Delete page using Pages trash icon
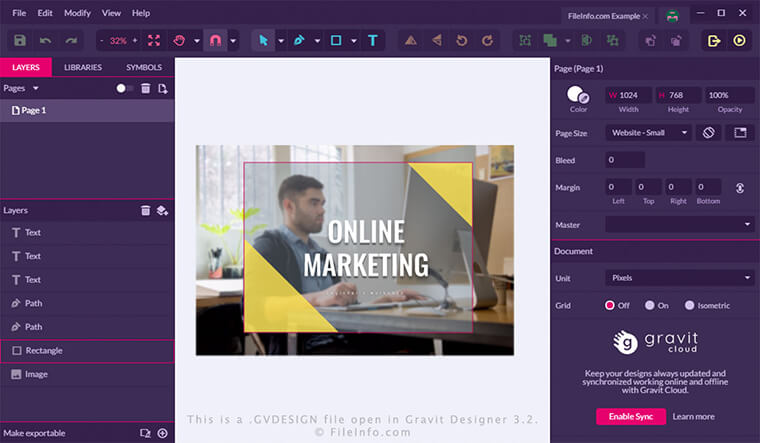 pos(146,88)
